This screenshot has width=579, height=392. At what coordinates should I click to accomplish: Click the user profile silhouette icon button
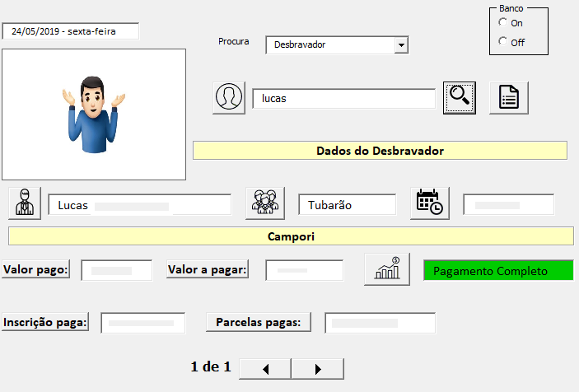tap(229, 98)
